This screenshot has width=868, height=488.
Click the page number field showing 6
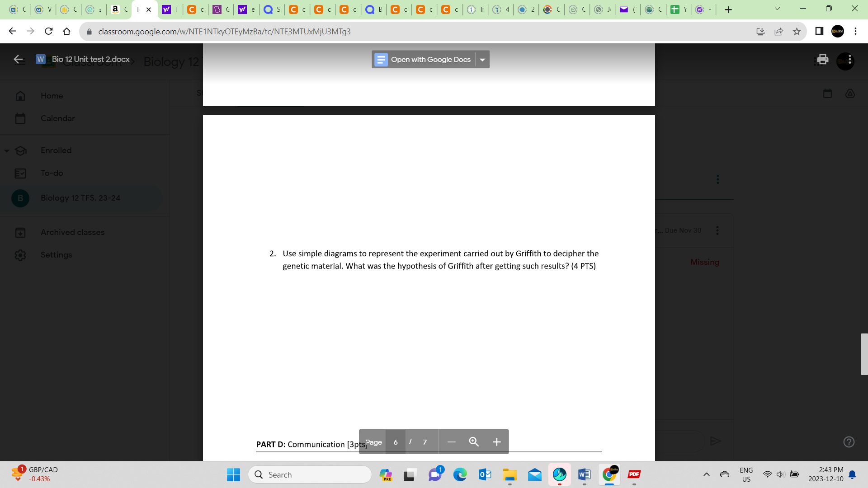tap(396, 442)
